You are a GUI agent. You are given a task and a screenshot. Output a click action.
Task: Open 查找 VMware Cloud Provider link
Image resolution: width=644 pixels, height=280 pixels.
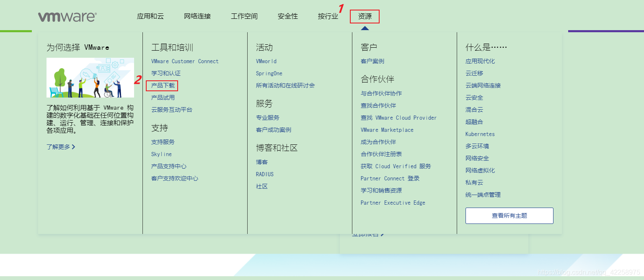point(398,118)
